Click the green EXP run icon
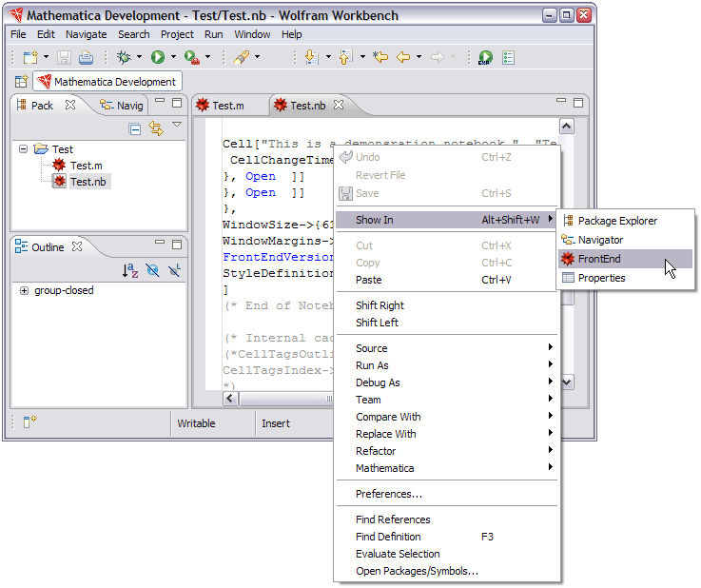Viewport: 701px width, 588px height. 485,58
